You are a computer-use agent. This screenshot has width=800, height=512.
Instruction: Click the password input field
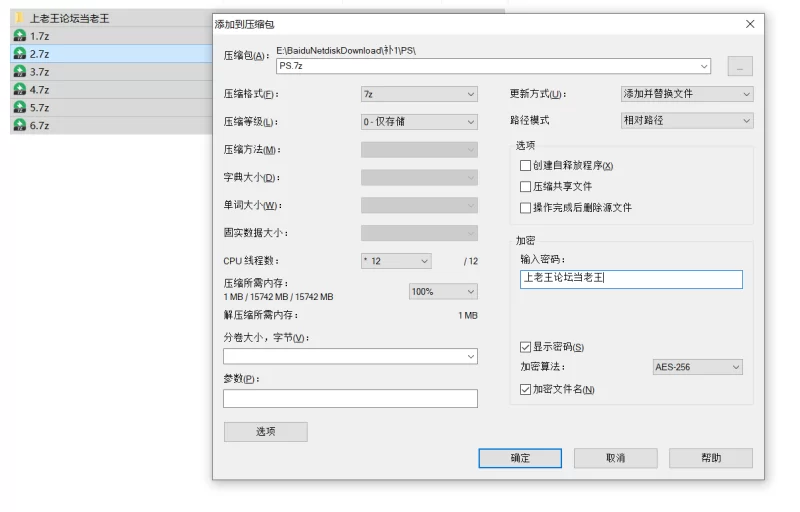tap(631, 280)
